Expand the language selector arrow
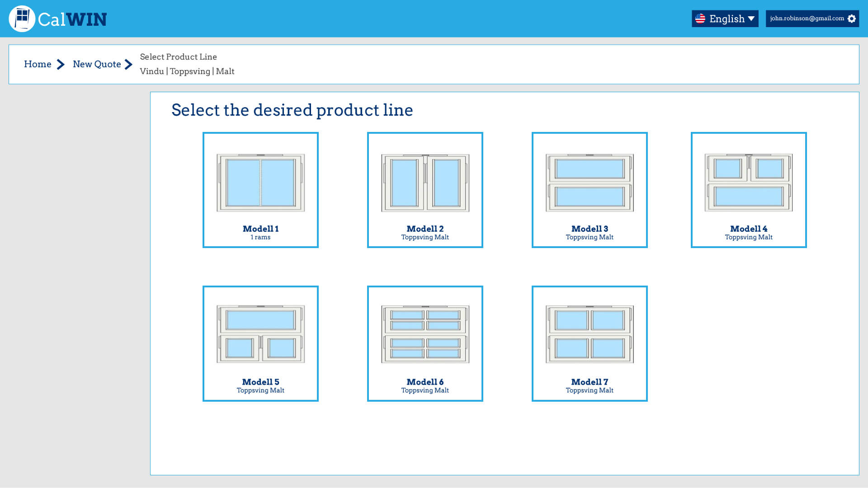Image resolution: width=868 pixels, height=488 pixels. click(751, 19)
